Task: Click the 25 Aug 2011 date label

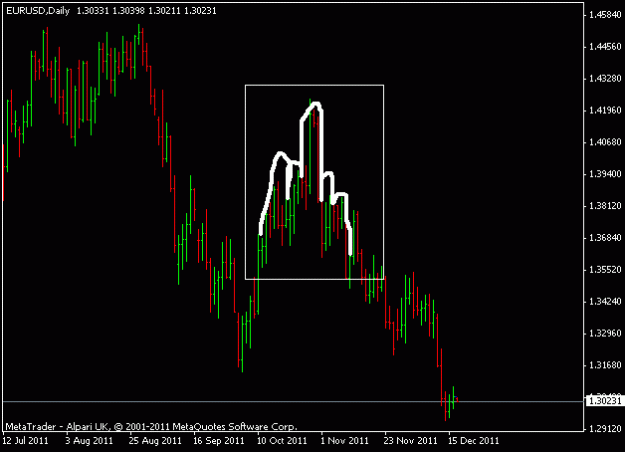Action: pos(155,441)
